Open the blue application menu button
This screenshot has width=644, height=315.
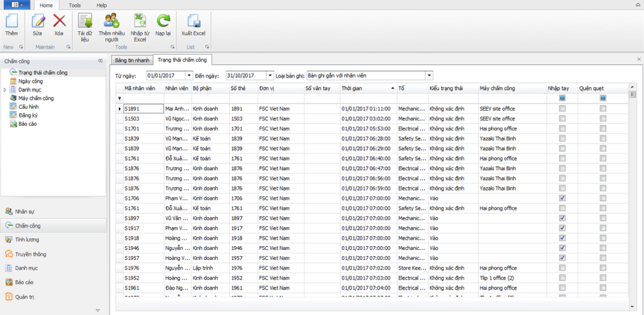tap(17, 4)
